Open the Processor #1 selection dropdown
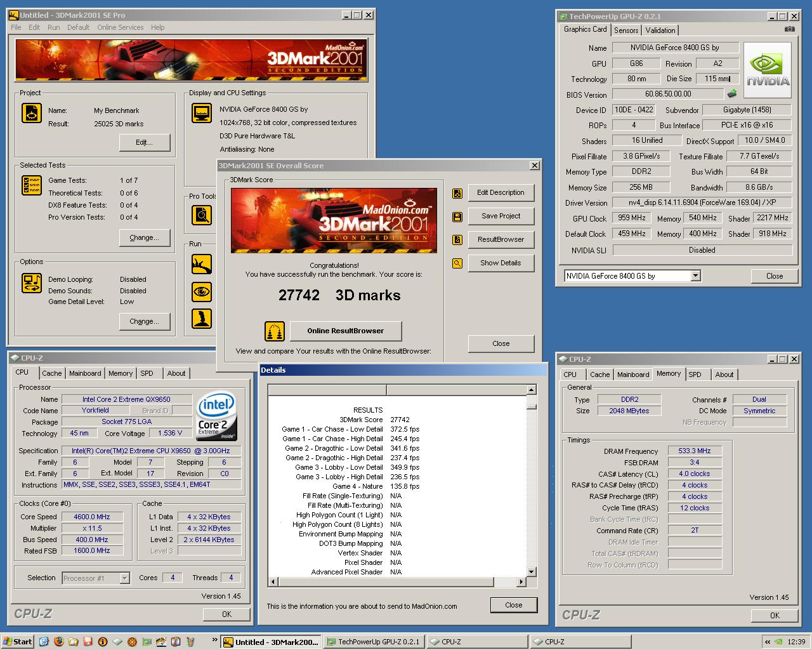This screenshot has height=650, width=812. (124, 578)
